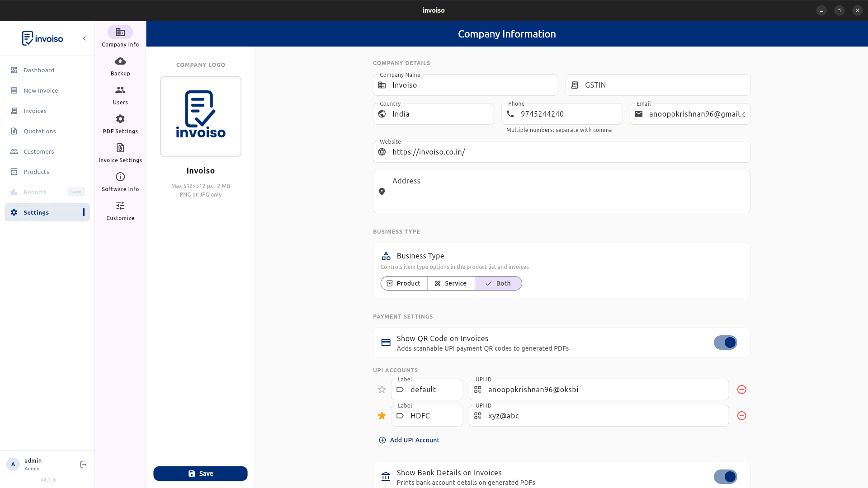Focus the Company Name field
This screenshot has width=868, height=488.
pos(465,85)
